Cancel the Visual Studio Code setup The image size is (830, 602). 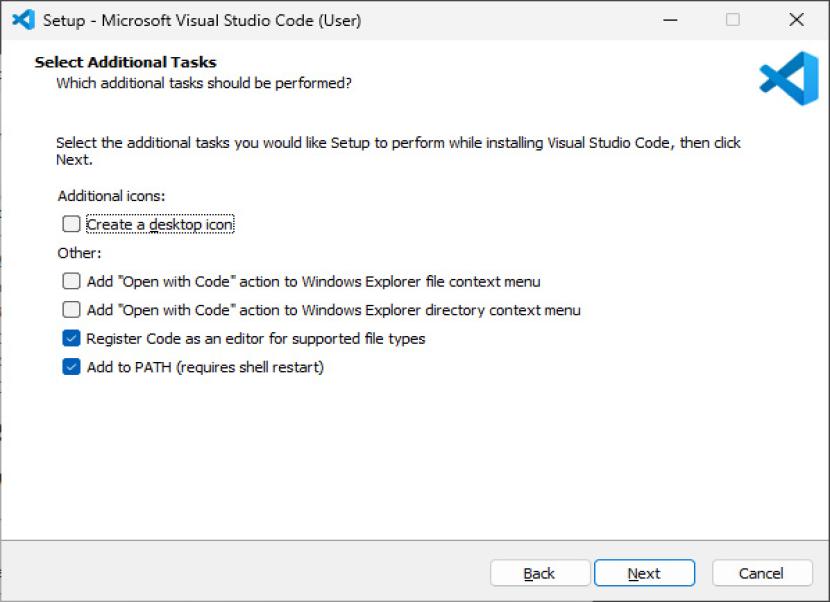pos(761,573)
